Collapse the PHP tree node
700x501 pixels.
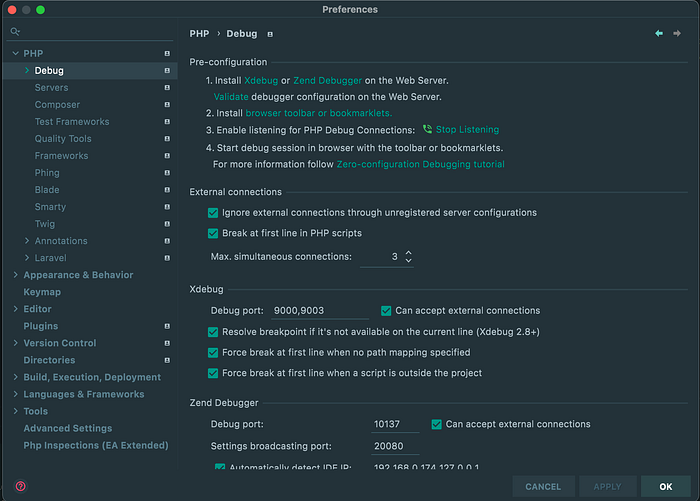click(x=15, y=54)
